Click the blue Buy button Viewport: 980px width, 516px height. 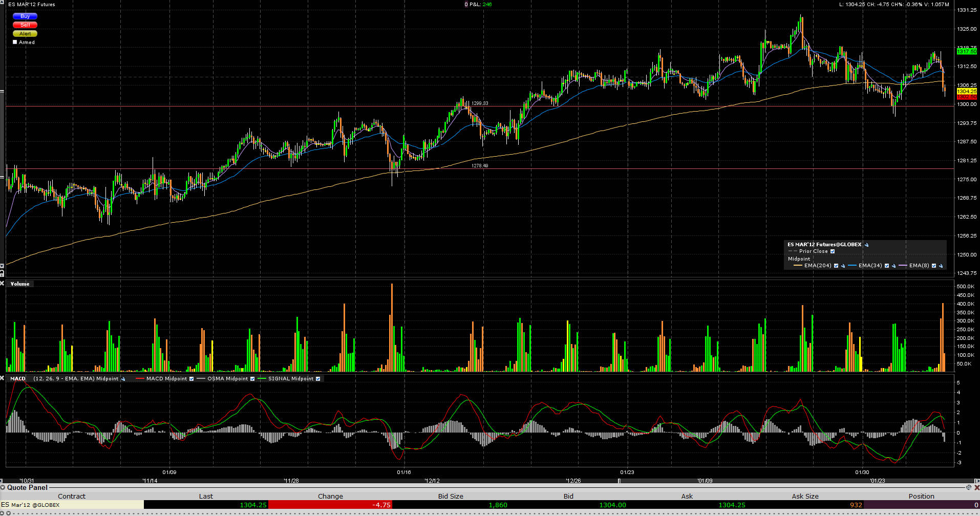tap(25, 16)
